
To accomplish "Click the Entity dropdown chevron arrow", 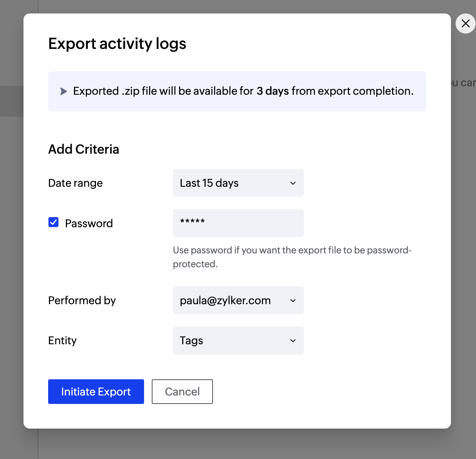I will [293, 340].
